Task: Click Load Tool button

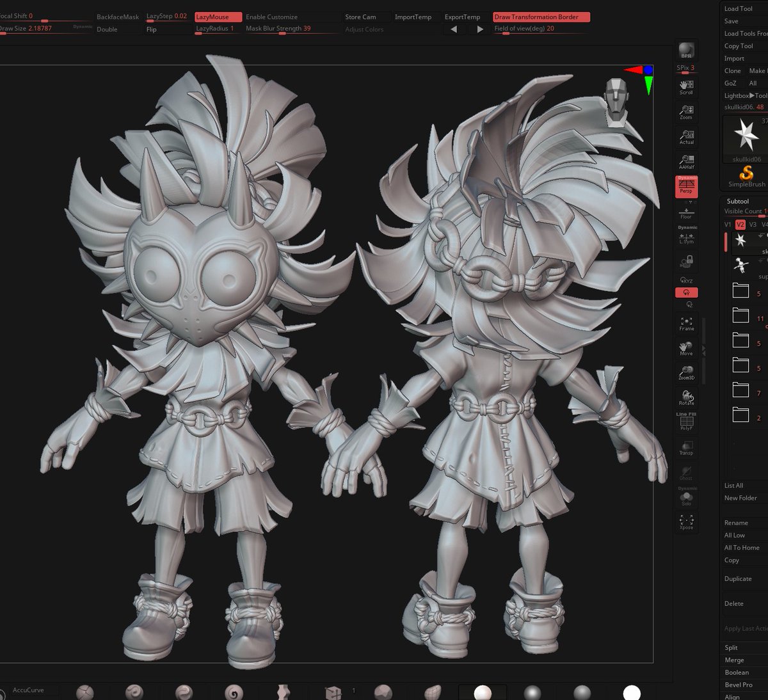Action: point(739,9)
